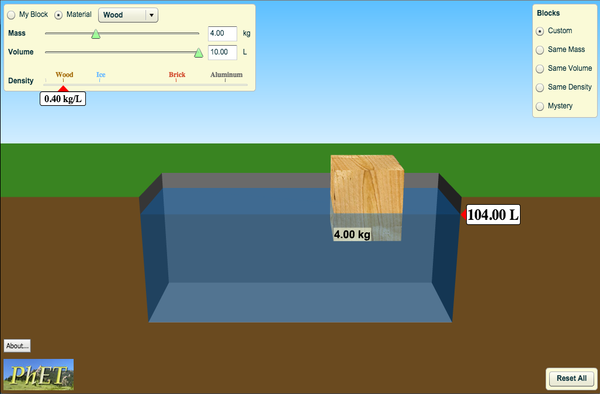
Task: Click the 0.40 kg/L density readout
Action: 63,99
